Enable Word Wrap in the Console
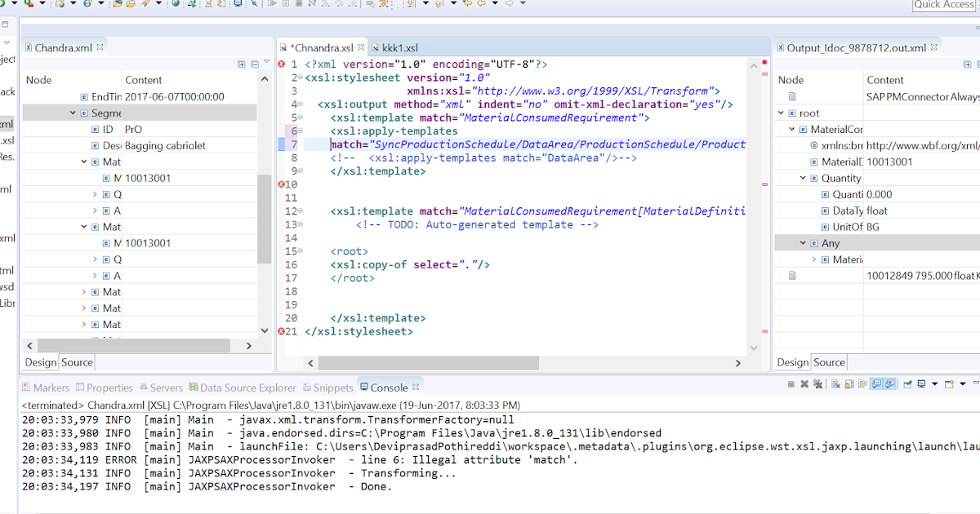 tap(862, 385)
